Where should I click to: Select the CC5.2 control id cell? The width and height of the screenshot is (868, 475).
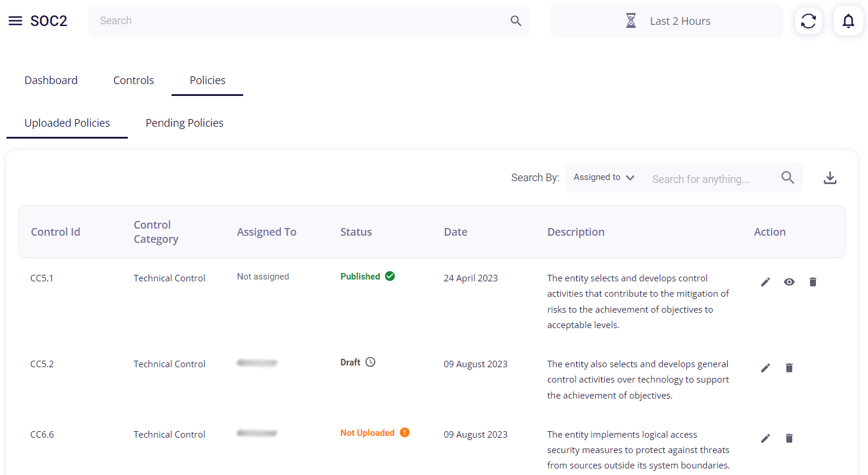(x=42, y=364)
